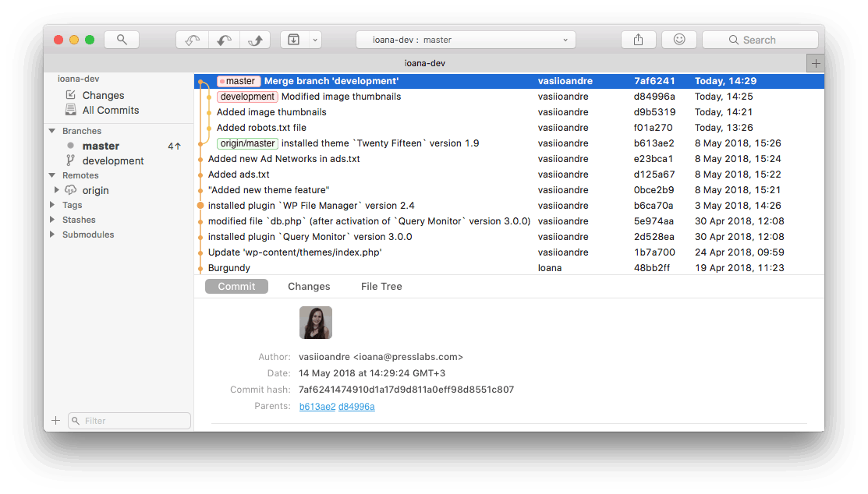The width and height of the screenshot is (868, 494).
Task: Open parent commit link b613ae2
Action: pyautogui.click(x=317, y=407)
